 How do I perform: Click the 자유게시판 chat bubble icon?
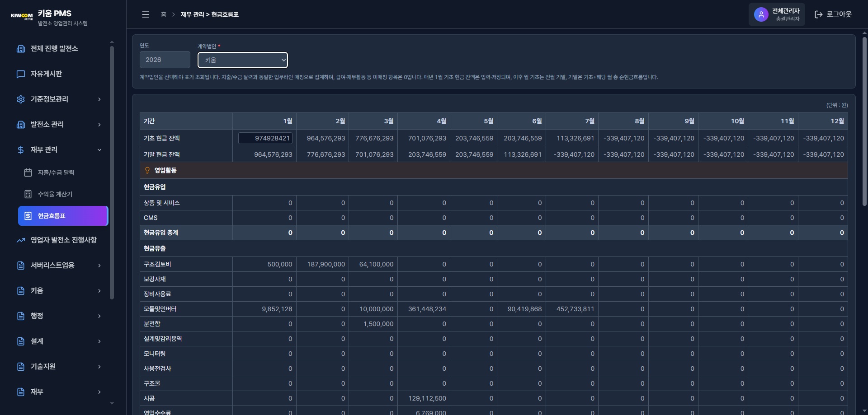point(21,74)
